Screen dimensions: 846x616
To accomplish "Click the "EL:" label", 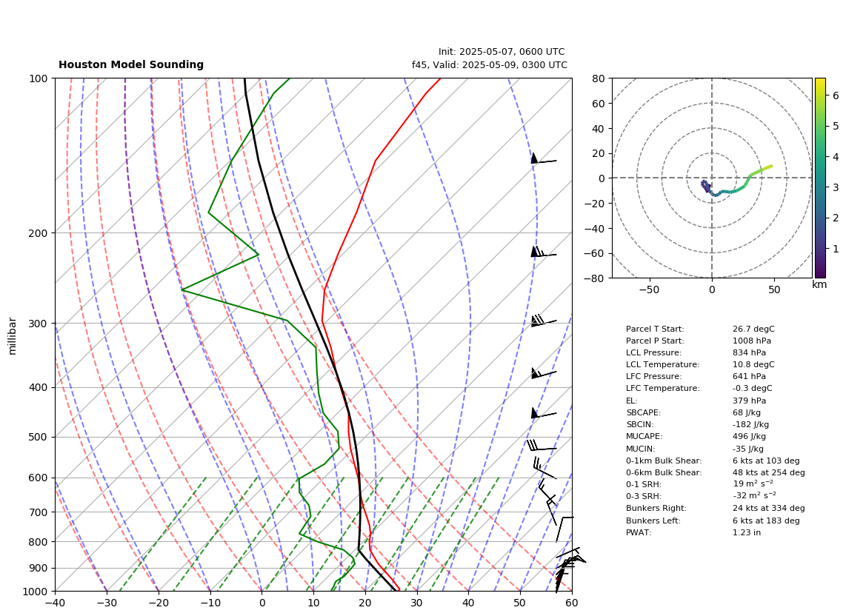I will click(x=631, y=401).
